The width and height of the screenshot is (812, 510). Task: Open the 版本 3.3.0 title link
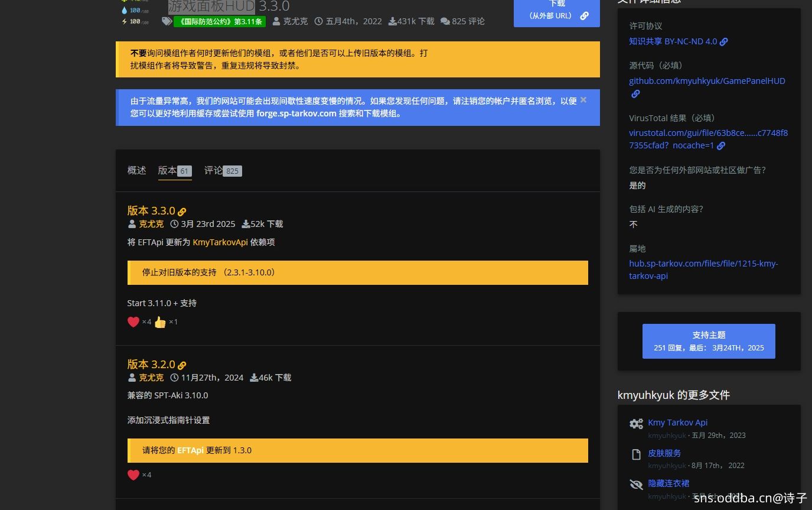[x=151, y=210]
